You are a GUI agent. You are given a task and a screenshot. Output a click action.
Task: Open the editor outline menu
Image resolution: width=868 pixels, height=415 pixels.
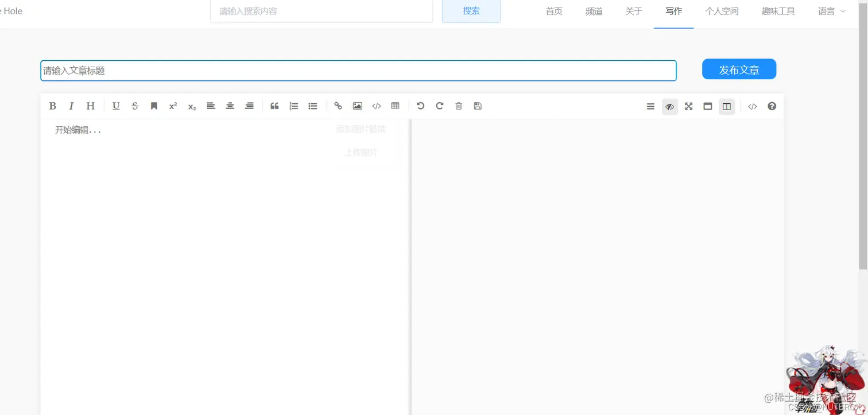[x=650, y=106]
